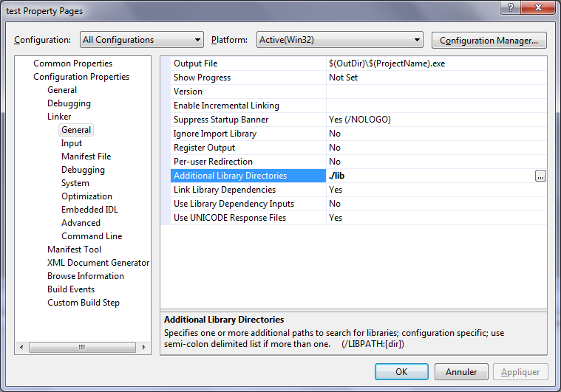Select Custom Build Step node
Screen dimensions: 561x392
pyautogui.click(x=83, y=303)
